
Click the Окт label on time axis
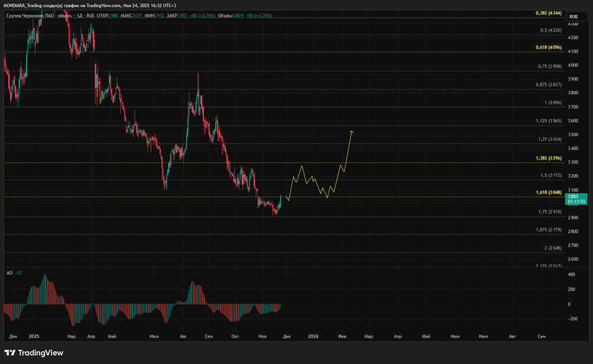[x=235, y=336]
